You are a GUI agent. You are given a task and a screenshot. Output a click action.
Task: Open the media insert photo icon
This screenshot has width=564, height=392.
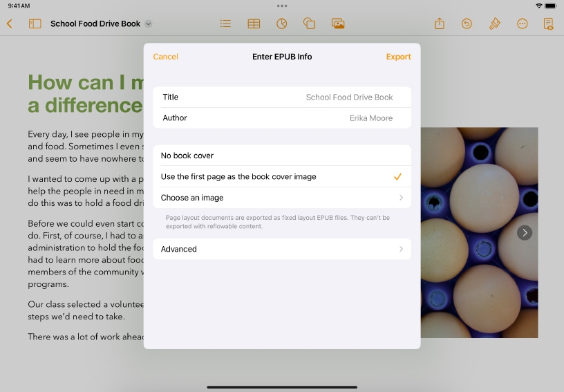point(338,24)
